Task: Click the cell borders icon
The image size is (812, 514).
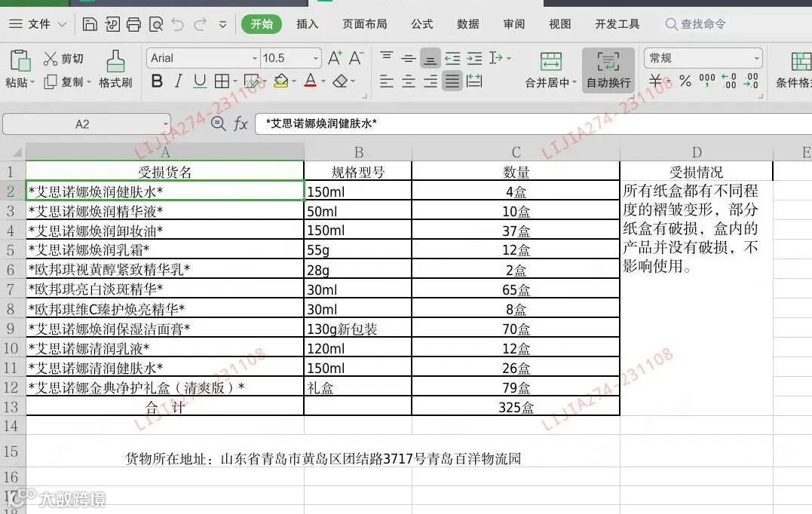Action: click(x=222, y=81)
